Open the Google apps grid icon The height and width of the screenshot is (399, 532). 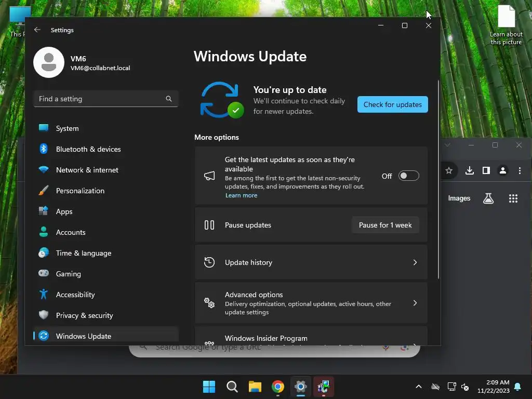point(513,198)
